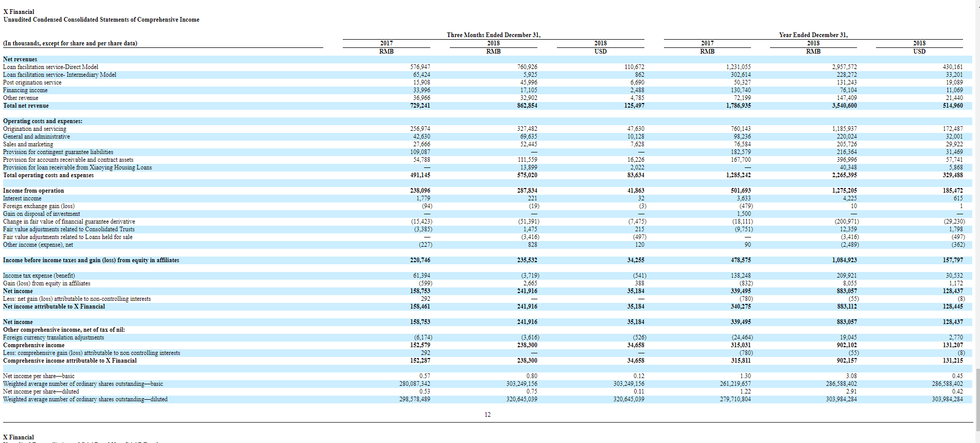980x443 pixels.
Task: Select total net revenue value 729,241
Action: click(x=420, y=106)
